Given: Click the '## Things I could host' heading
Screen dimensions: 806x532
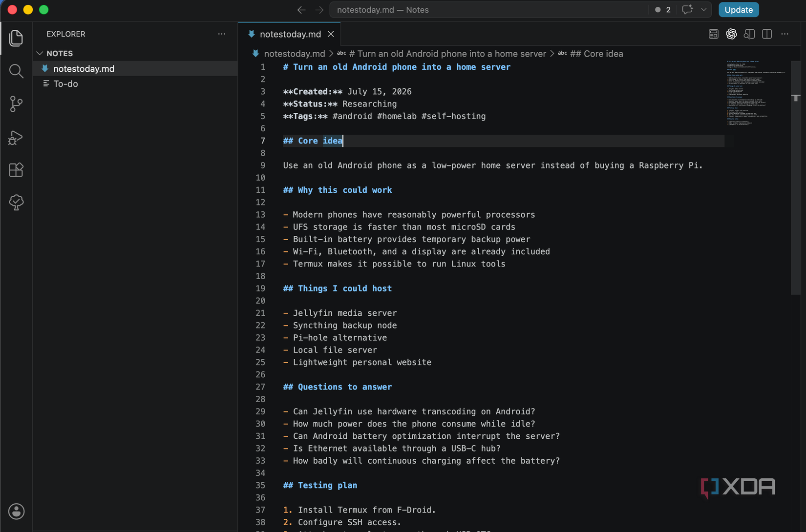Looking at the screenshot, I should click(x=338, y=288).
